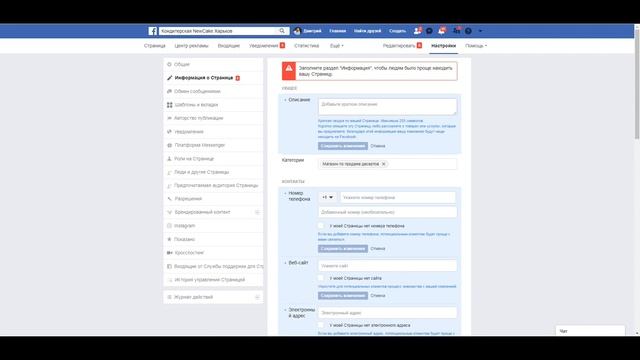
Task: Check 'У моей Страницы нет электронного адреса'
Action: click(x=321, y=325)
